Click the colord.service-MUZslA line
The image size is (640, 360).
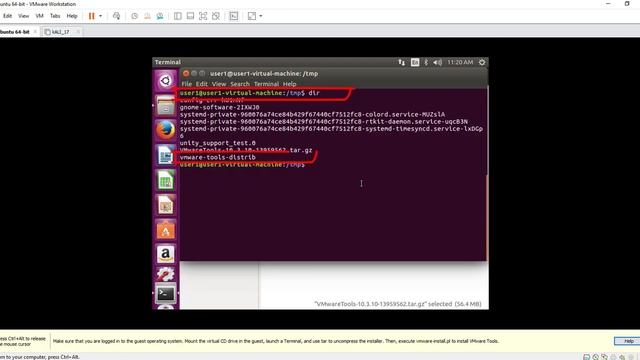(312, 114)
